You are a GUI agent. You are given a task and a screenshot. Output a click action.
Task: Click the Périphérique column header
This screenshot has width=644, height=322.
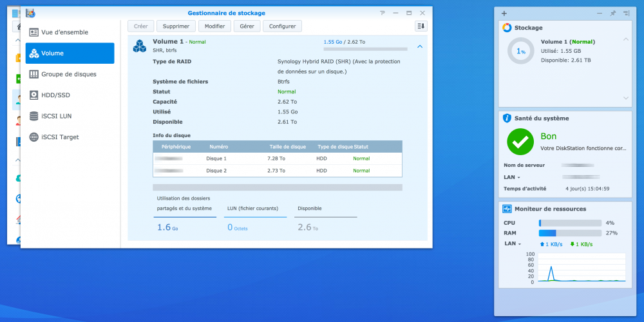(176, 147)
